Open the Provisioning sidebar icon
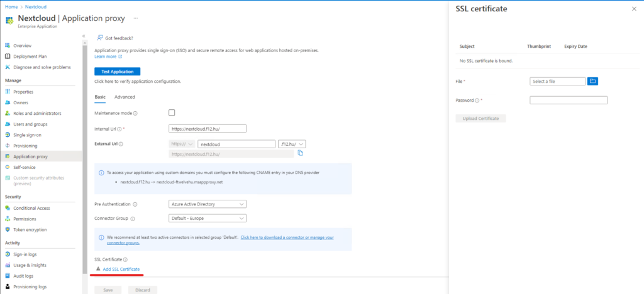The height and width of the screenshot is (294, 644). click(x=8, y=146)
